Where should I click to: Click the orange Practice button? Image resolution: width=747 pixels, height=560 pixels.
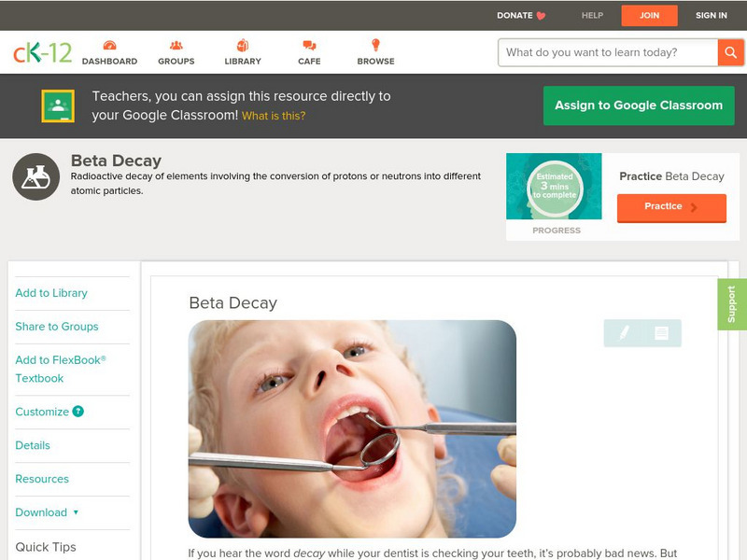(671, 207)
